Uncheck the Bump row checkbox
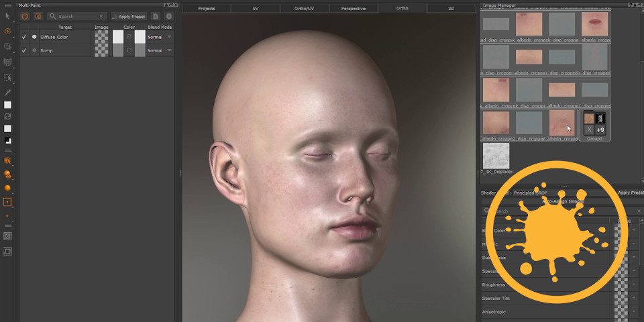This screenshot has height=322, width=644. [x=24, y=50]
